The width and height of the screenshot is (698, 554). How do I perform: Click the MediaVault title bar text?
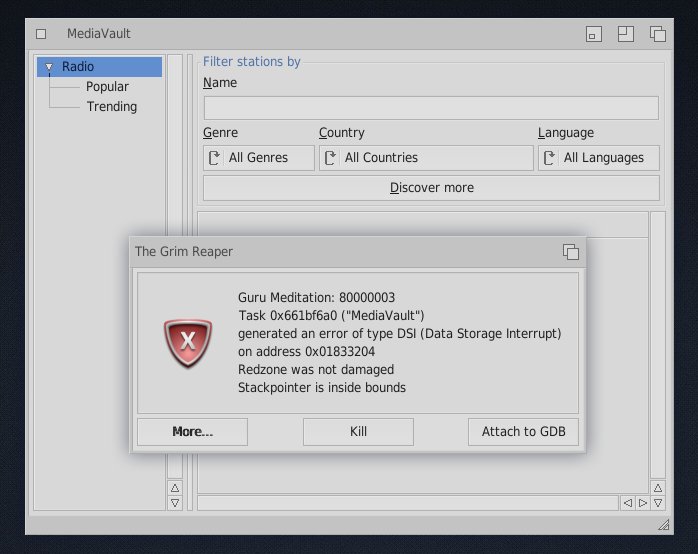click(x=98, y=34)
